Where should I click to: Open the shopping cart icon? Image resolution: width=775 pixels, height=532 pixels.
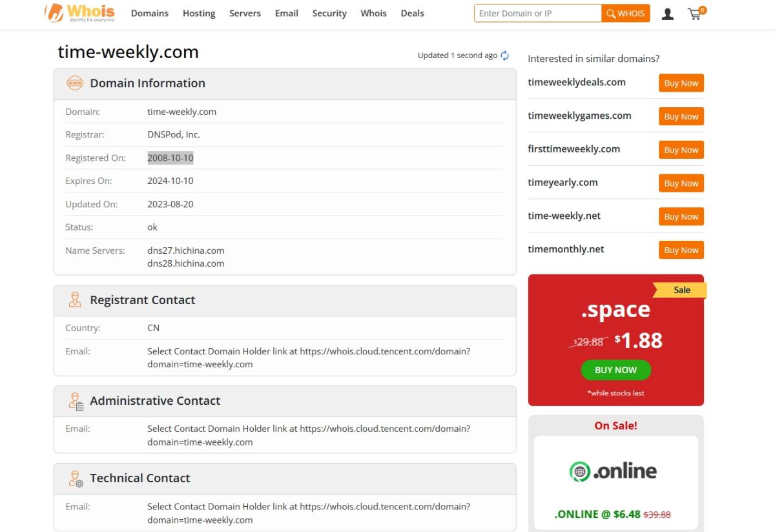(696, 14)
